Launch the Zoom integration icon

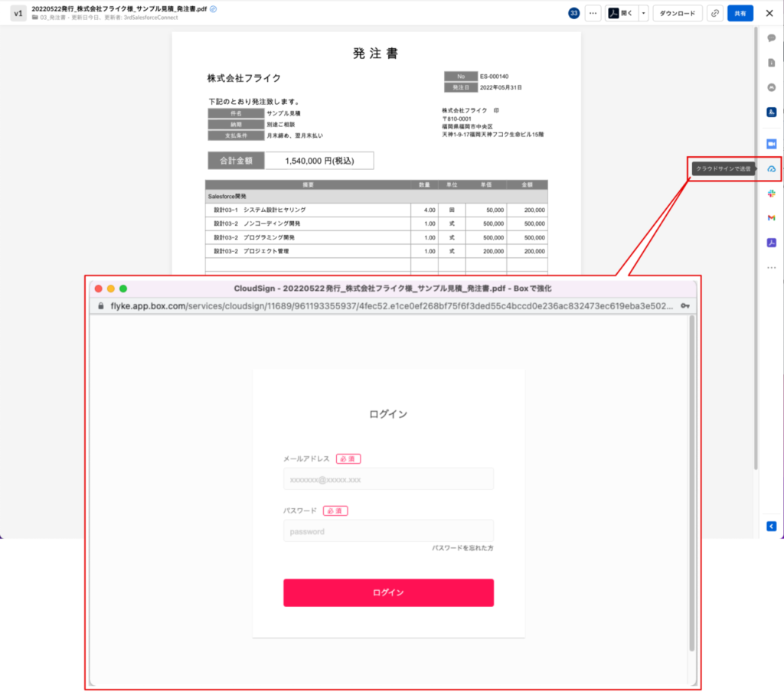pos(772,144)
